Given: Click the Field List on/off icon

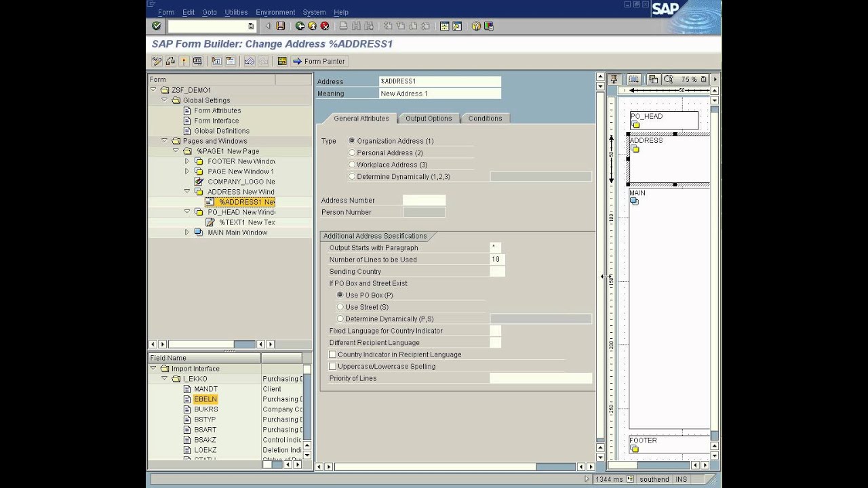Looking at the screenshot, I should 282,61.
